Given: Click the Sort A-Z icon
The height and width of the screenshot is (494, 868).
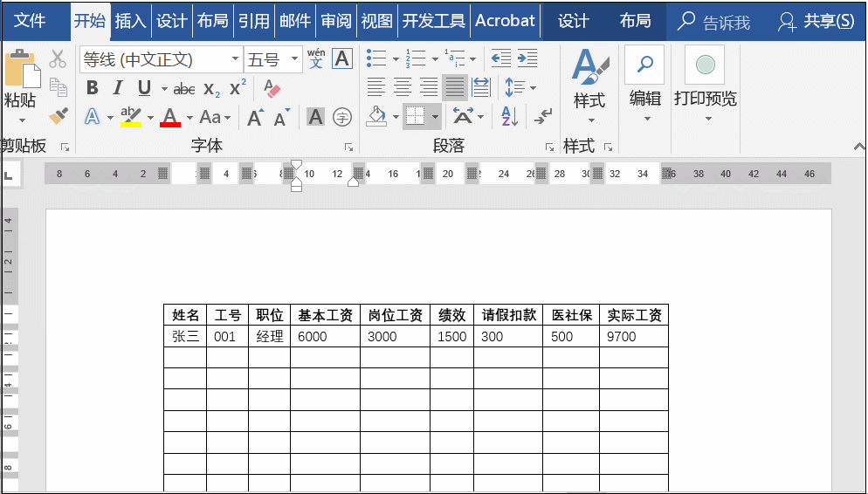Looking at the screenshot, I should [x=509, y=117].
